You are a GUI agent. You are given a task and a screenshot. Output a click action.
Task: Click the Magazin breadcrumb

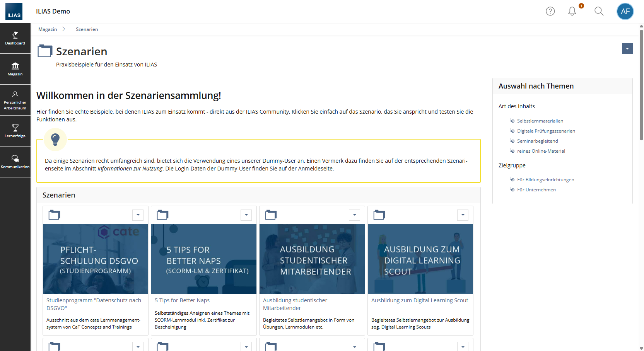pyautogui.click(x=48, y=29)
